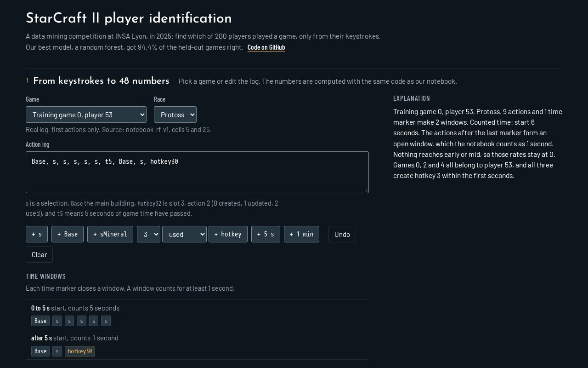588x368 pixels.
Task: Click the 'after 5 s' window label
Action: [41, 338]
